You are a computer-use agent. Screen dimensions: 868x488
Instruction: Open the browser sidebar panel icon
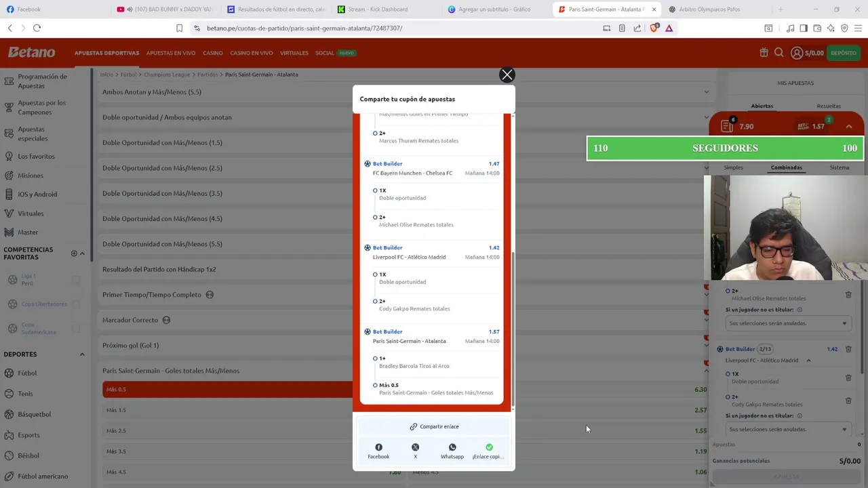804,28
